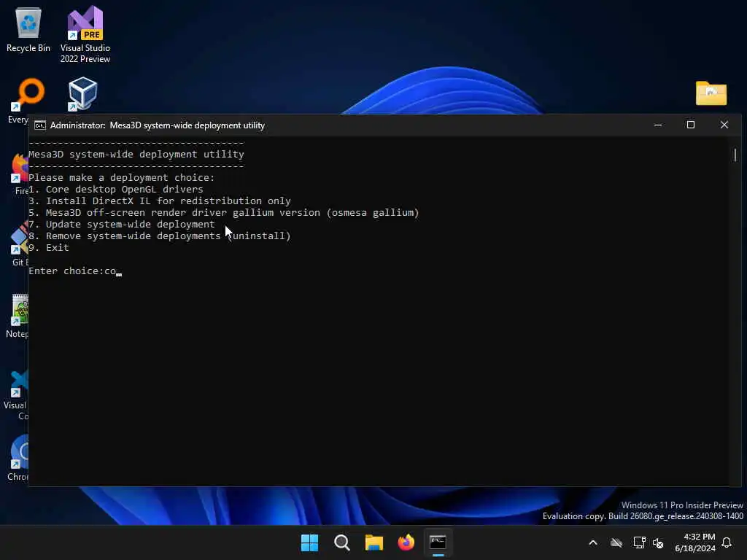
Task: Open the Notepad++ desktop shortcut
Action: point(18,315)
